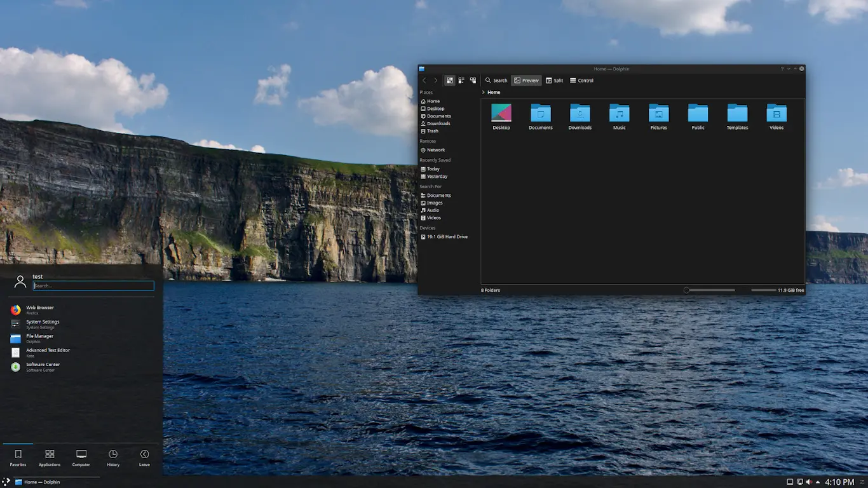Switch to History tab in launcher
Viewport: 868px width, 488px height.
pyautogui.click(x=113, y=458)
